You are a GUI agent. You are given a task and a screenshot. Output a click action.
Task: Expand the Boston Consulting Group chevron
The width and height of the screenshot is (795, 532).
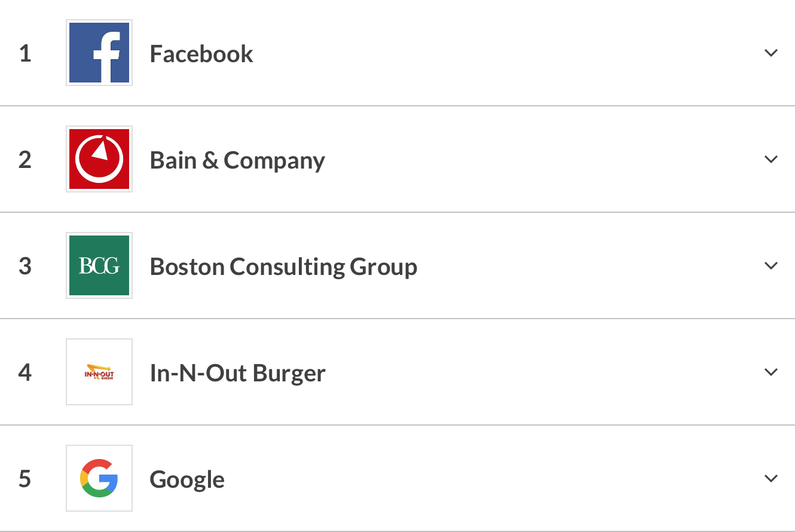[771, 266]
